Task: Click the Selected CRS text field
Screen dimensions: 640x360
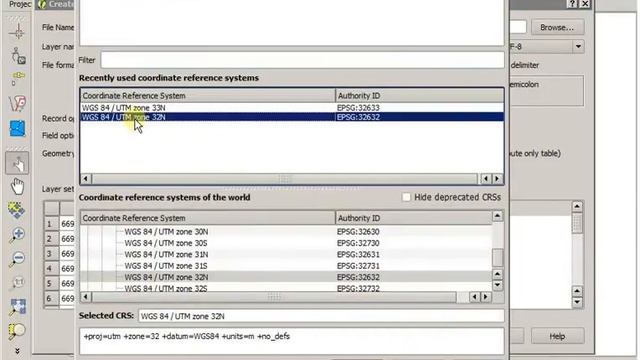Action: (321, 316)
